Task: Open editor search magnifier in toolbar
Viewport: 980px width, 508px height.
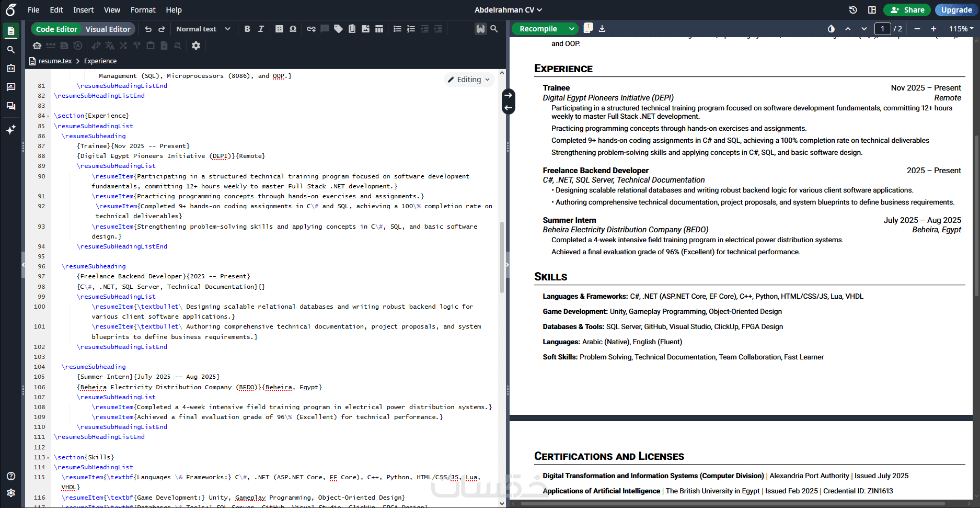Action: click(x=494, y=29)
